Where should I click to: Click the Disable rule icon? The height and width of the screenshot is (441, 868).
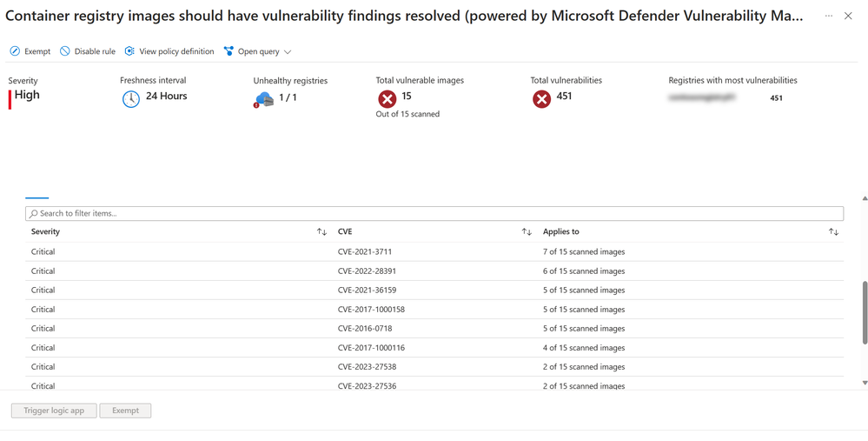[x=65, y=51]
